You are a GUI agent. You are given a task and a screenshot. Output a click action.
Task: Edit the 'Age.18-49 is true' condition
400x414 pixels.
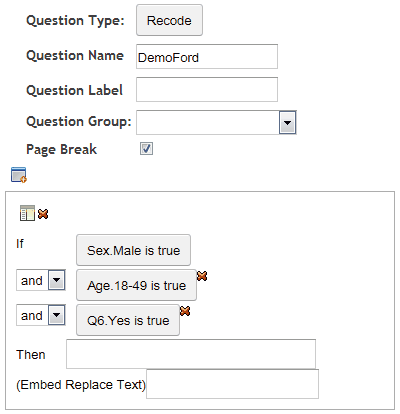pos(136,285)
